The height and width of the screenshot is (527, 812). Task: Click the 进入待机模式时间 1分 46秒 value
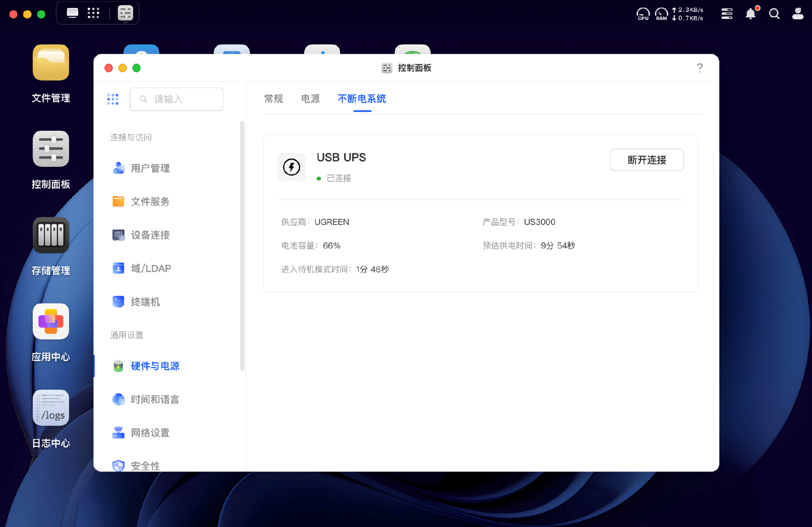coord(372,269)
